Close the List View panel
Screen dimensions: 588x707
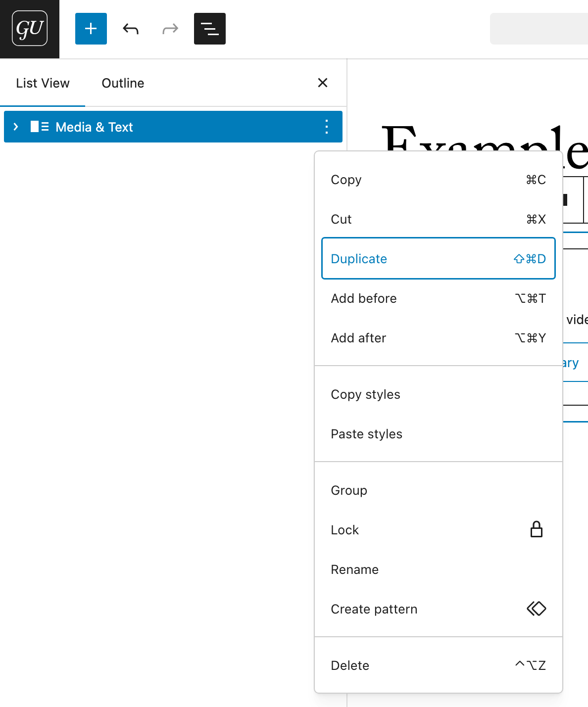[323, 83]
